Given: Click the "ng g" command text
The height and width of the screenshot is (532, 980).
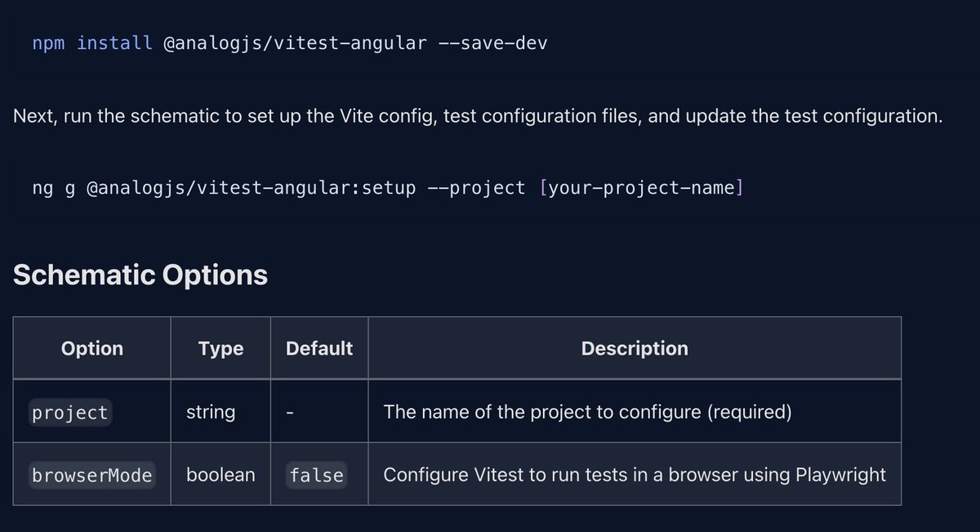Looking at the screenshot, I should click(51, 188).
